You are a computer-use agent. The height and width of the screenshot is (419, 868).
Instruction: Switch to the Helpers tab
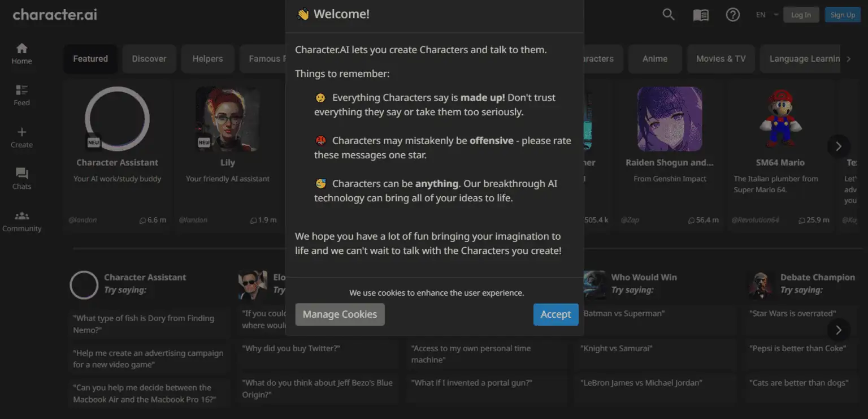[207, 59]
